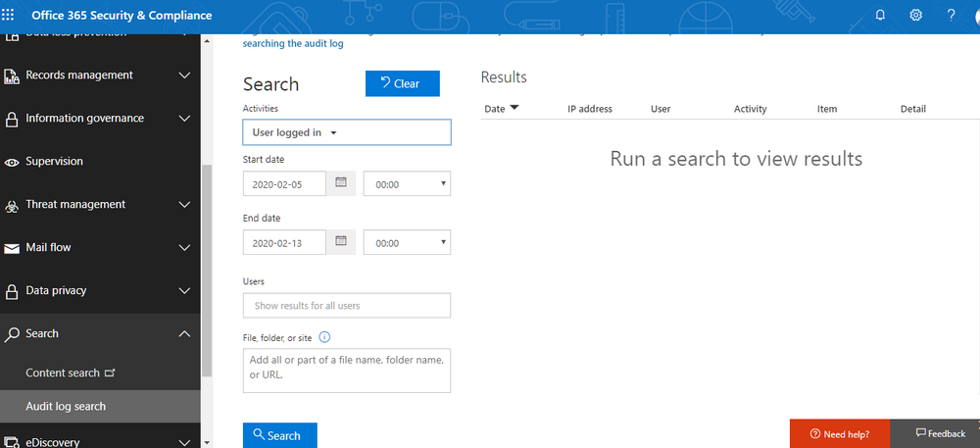This screenshot has height=448, width=980.
Task: Sort results by Date arrow
Action: tap(514, 108)
